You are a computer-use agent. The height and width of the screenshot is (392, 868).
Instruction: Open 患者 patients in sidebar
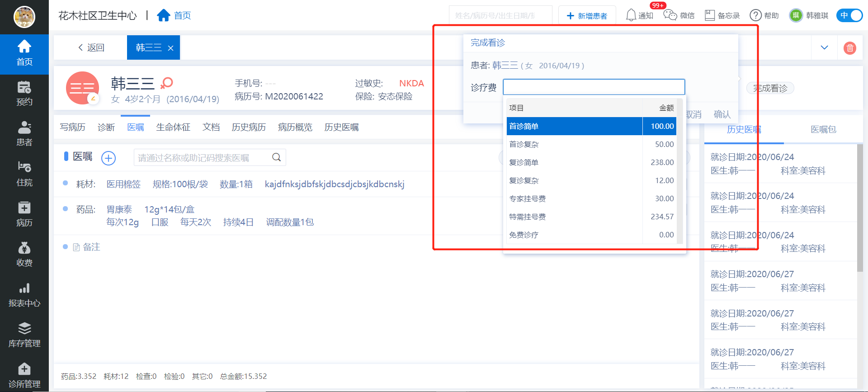[x=24, y=134]
